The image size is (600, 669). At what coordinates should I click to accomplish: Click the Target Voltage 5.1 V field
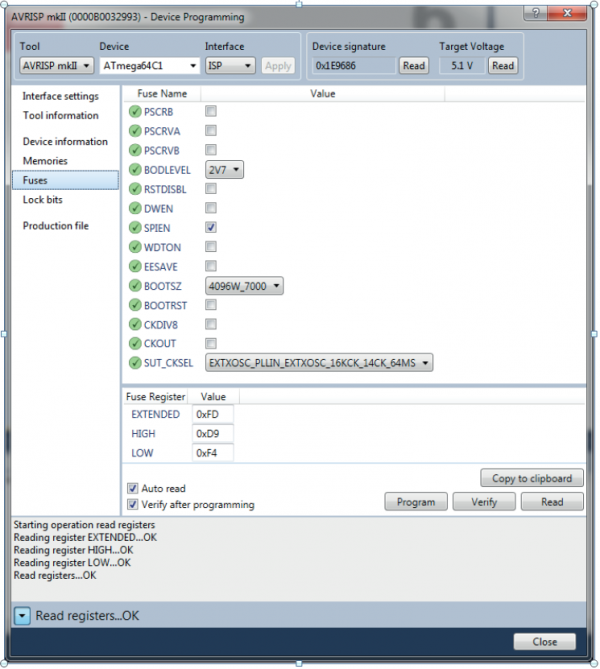pos(462,66)
